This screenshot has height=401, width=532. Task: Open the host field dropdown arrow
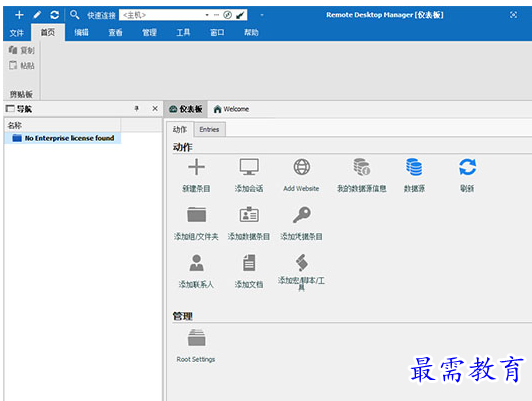(207, 15)
